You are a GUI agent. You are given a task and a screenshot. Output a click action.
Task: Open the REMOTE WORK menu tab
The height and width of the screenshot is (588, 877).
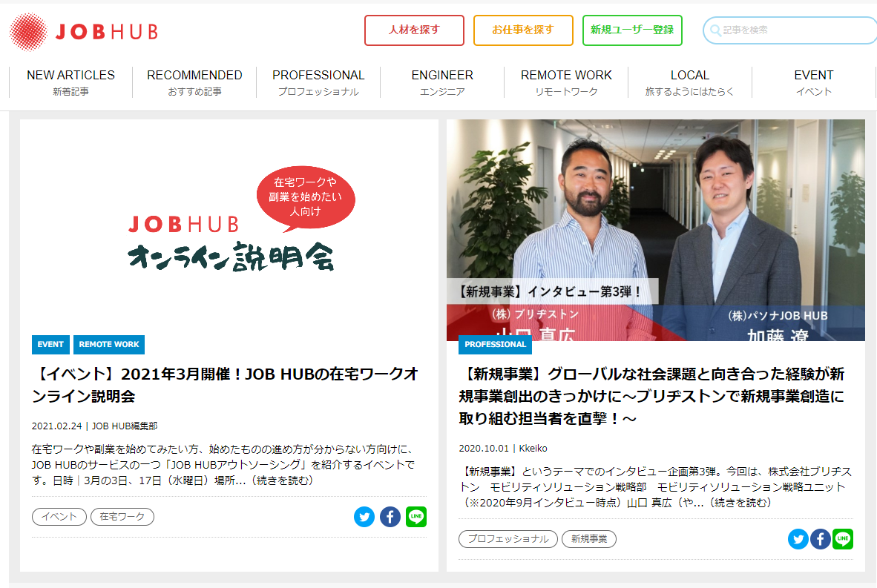[566, 82]
